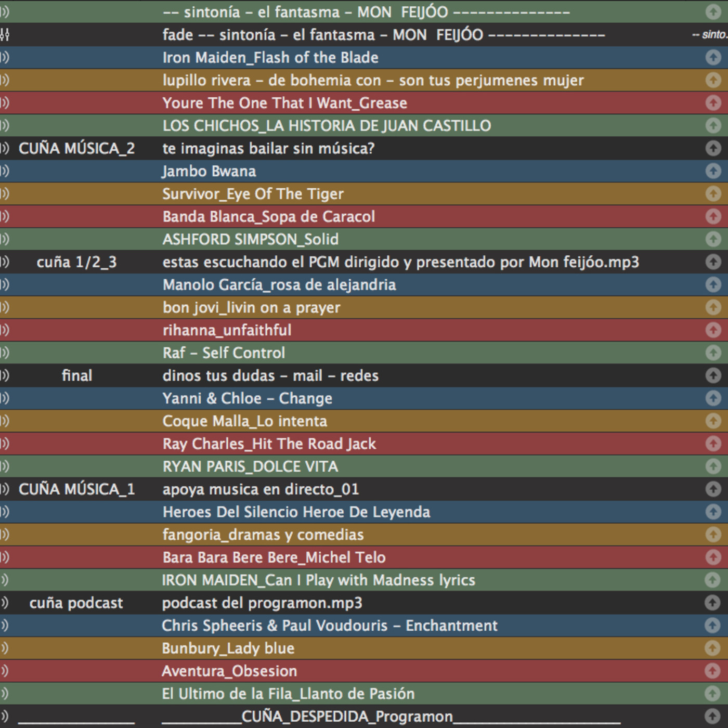Click speaker icon on Banda Blanca_Sopa de Caracol row
Image resolution: width=728 pixels, height=728 pixels.
point(5,216)
